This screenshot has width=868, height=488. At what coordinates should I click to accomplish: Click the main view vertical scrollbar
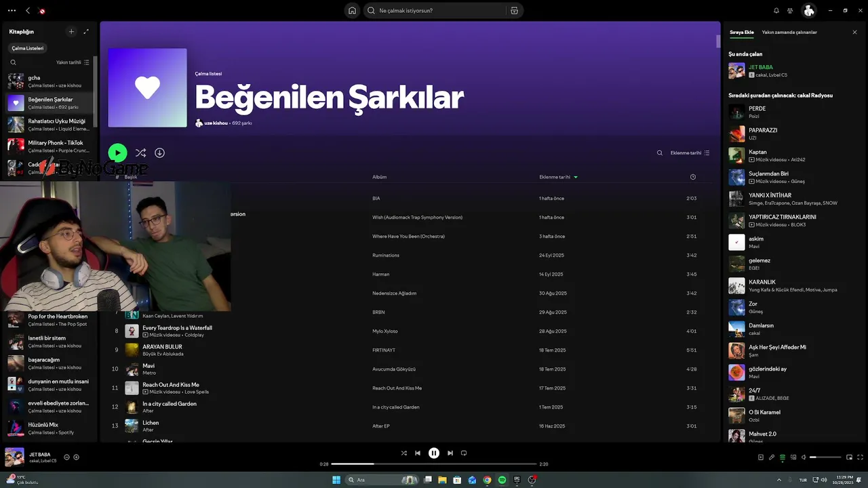tap(718, 41)
